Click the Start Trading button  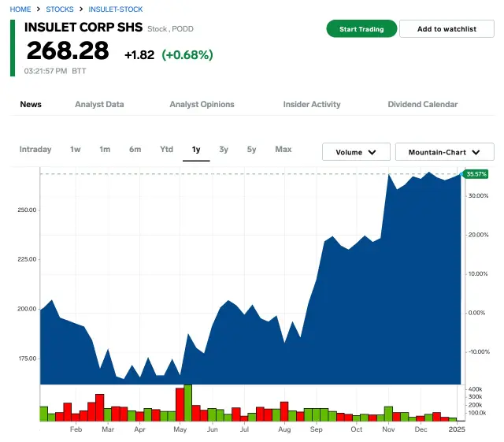click(361, 29)
